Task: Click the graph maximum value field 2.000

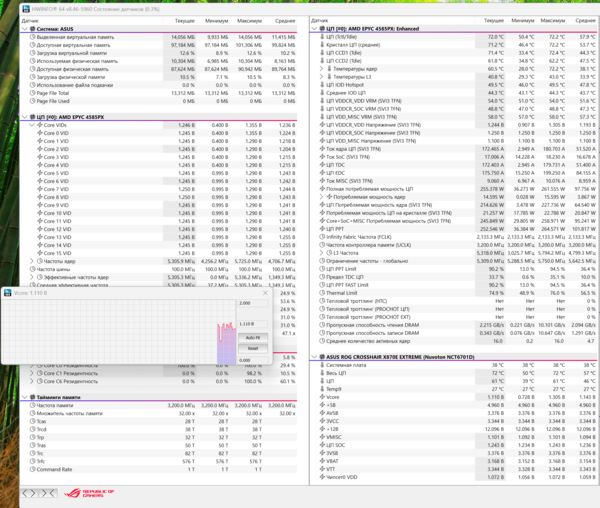Action: click(x=253, y=303)
